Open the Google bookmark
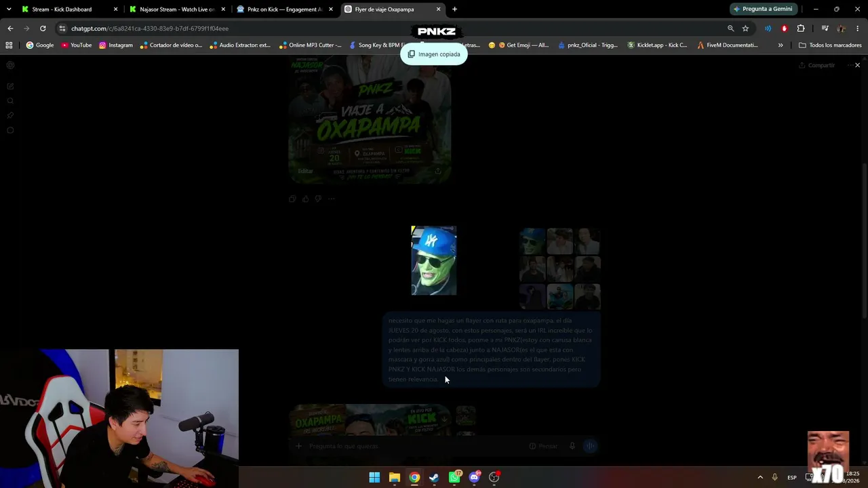The width and height of the screenshot is (868, 488). tap(40, 45)
